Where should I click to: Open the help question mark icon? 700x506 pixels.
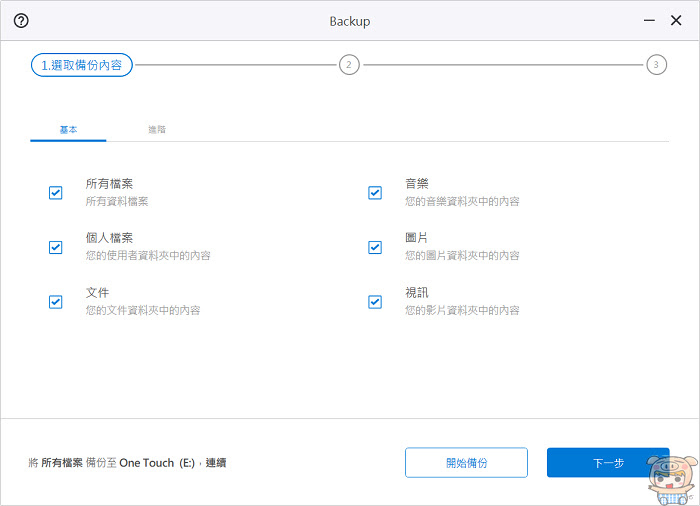point(21,21)
